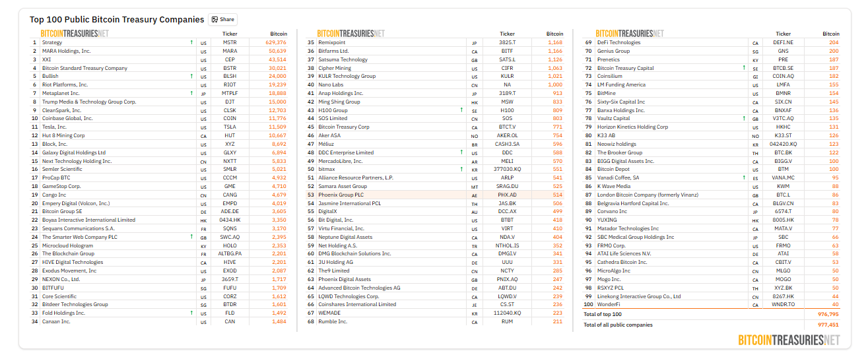Click the BitcoinTreasuries.net logo above DeFi Technologies column
Viewport: 868px width, 353px height.
(x=629, y=33)
